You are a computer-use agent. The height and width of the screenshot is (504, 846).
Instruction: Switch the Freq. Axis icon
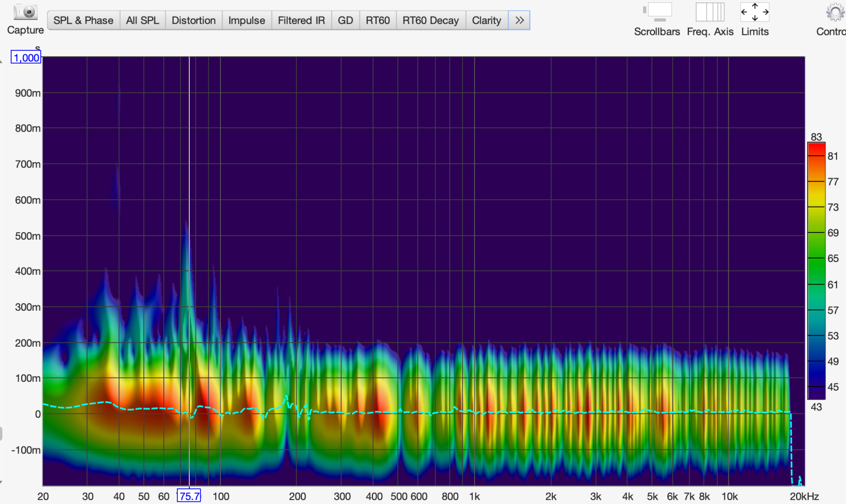point(710,12)
